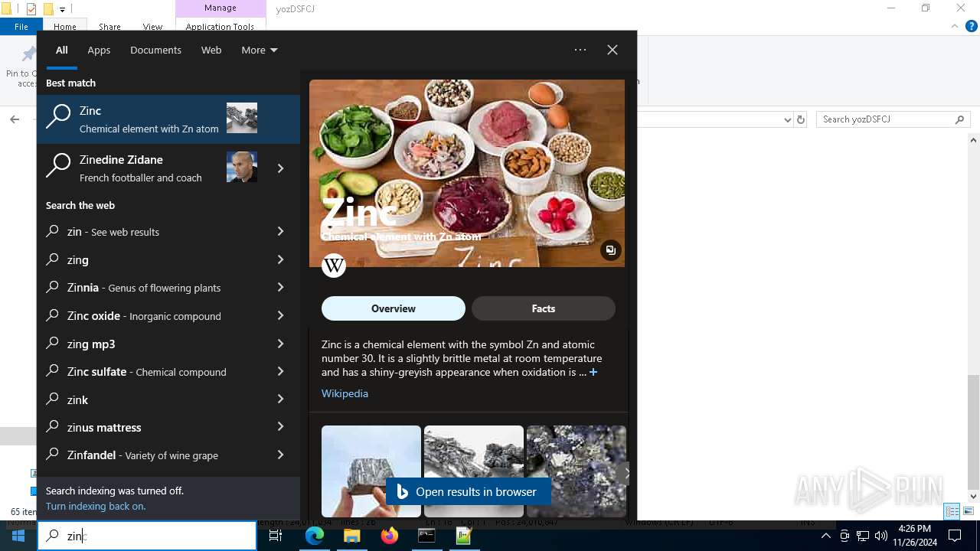Switch to the Documents search tab
This screenshot has width=980, height=551.
pos(155,50)
